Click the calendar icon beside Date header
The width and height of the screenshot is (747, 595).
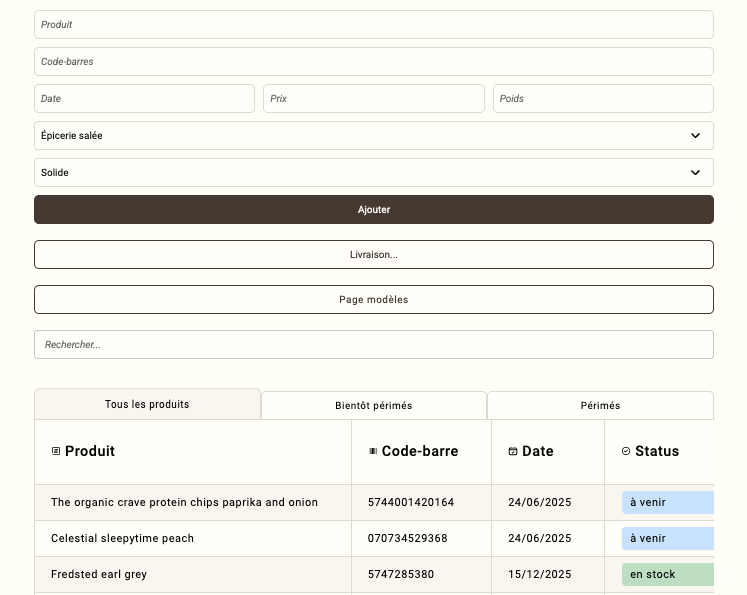[513, 451]
